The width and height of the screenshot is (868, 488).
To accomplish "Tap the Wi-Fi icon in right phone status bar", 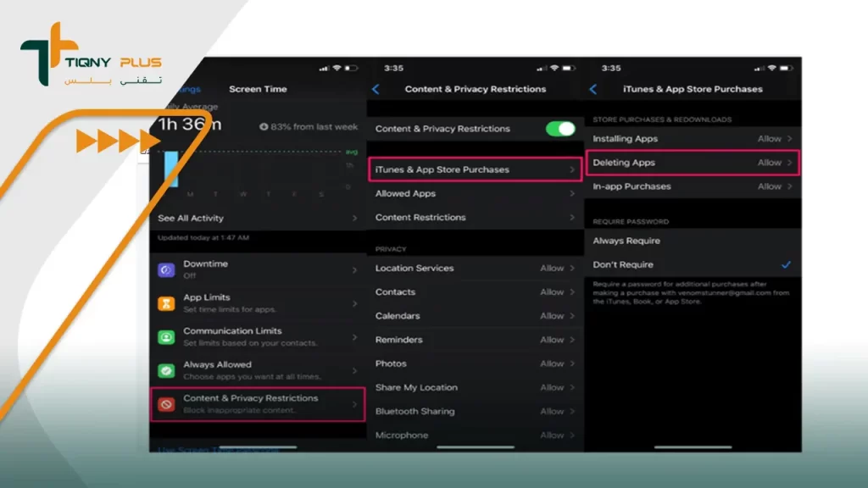I will pos(772,68).
